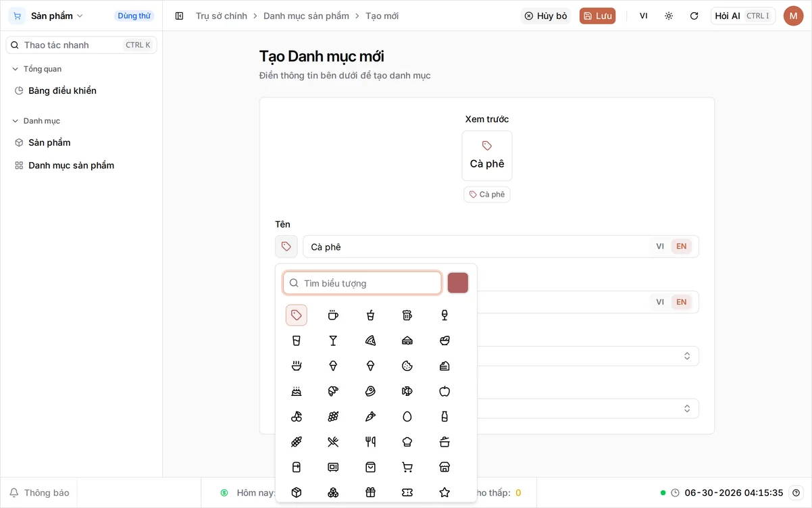Refresh the page with the reload icon
The height and width of the screenshot is (508, 812).
[694, 16]
